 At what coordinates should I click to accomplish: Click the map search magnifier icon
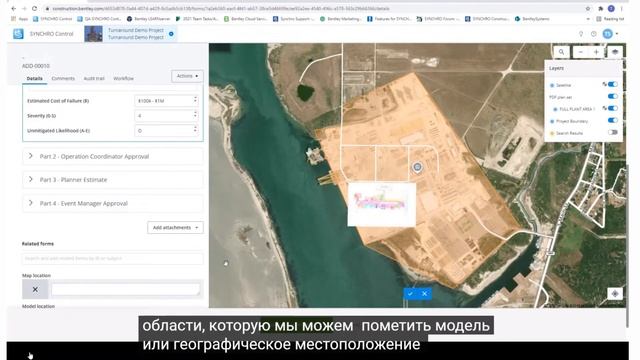(x=562, y=52)
